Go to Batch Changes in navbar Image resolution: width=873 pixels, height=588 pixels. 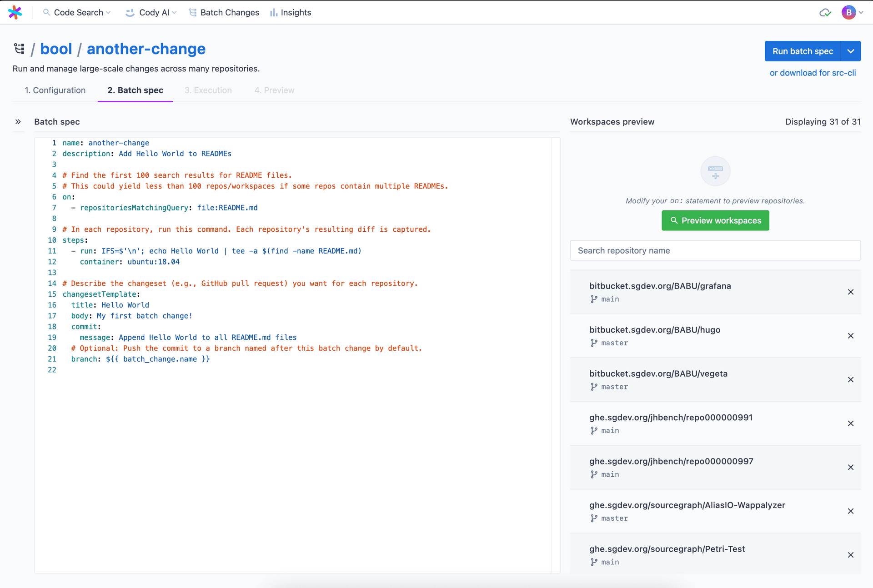[224, 12]
